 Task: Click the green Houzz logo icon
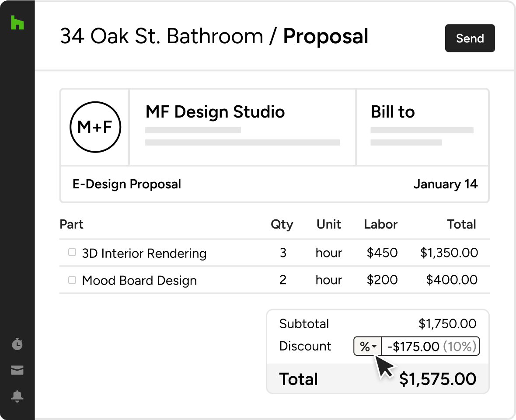click(17, 23)
